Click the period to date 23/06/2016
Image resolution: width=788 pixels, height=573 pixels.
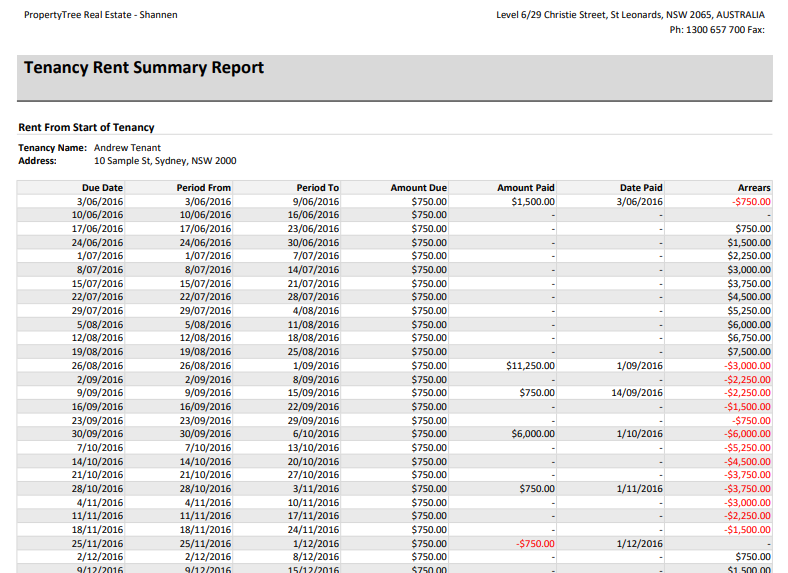[x=314, y=229]
